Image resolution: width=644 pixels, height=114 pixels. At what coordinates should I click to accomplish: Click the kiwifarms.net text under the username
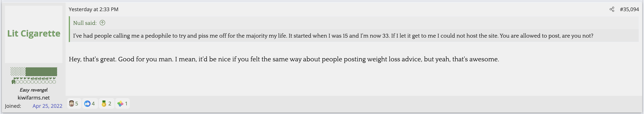point(34,98)
